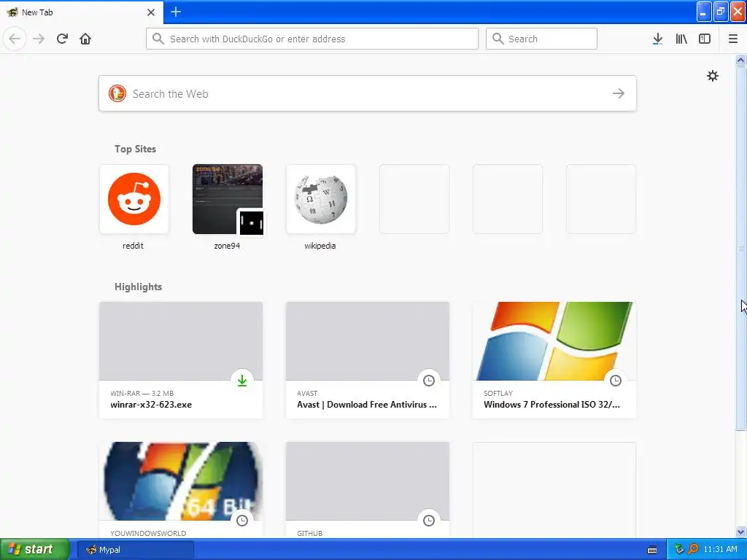Image resolution: width=747 pixels, height=560 pixels.
Task: Click the 11:31 AM system clock
Action: [x=720, y=550]
